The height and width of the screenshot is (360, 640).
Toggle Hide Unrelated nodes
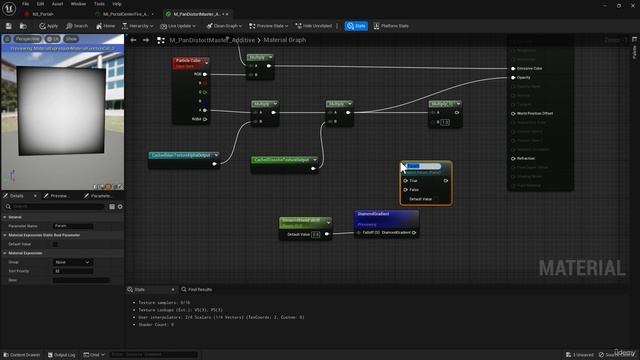pos(313,26)
